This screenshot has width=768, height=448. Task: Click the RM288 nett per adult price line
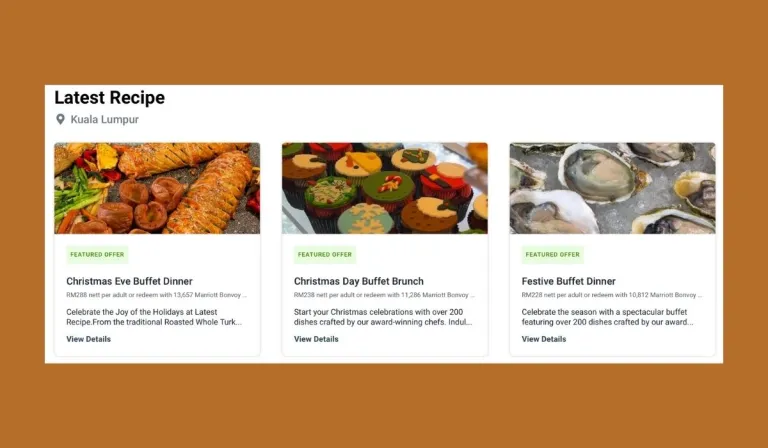(x=156, y=295)
